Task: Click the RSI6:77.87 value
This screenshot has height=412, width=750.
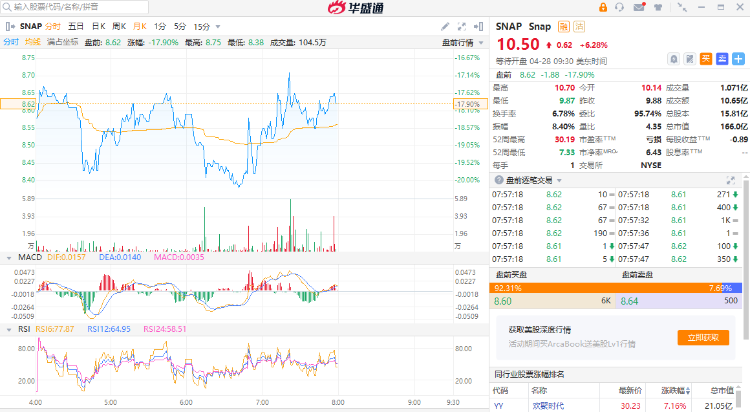Action: 55,329
